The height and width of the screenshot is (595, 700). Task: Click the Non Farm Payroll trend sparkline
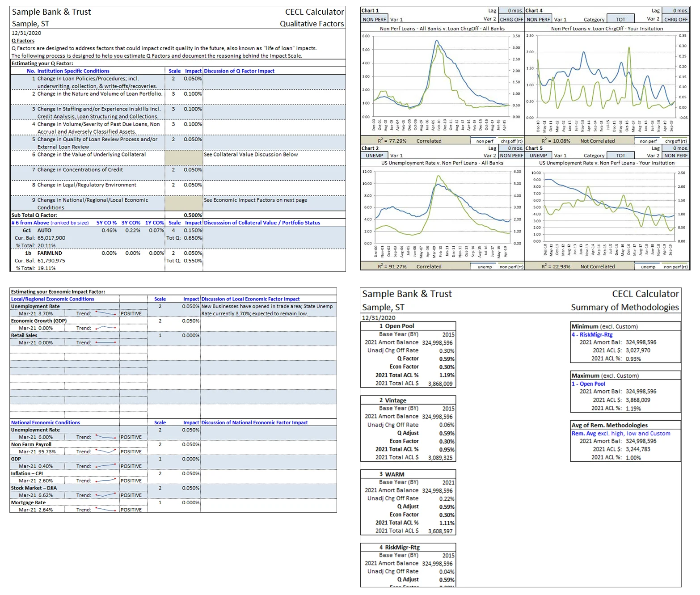105,452
